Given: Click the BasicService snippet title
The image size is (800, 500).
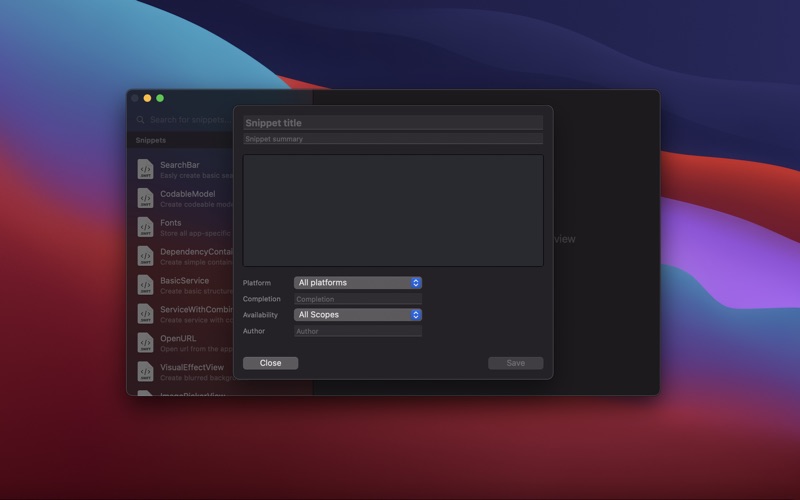Looking at the screenshot, I should click(184, 281).
